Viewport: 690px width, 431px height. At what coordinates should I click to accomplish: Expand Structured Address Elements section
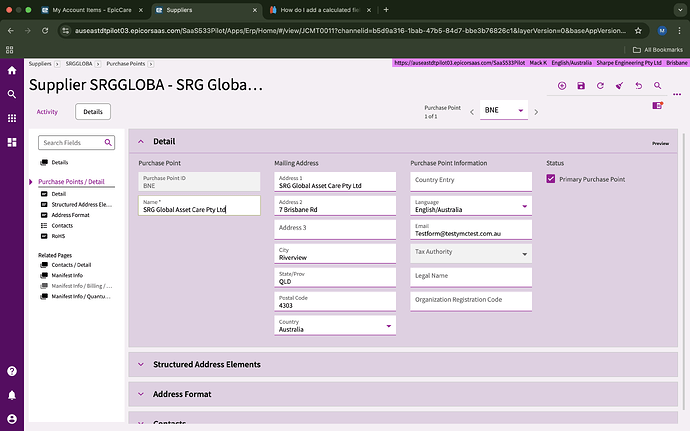tap(141, 365)
